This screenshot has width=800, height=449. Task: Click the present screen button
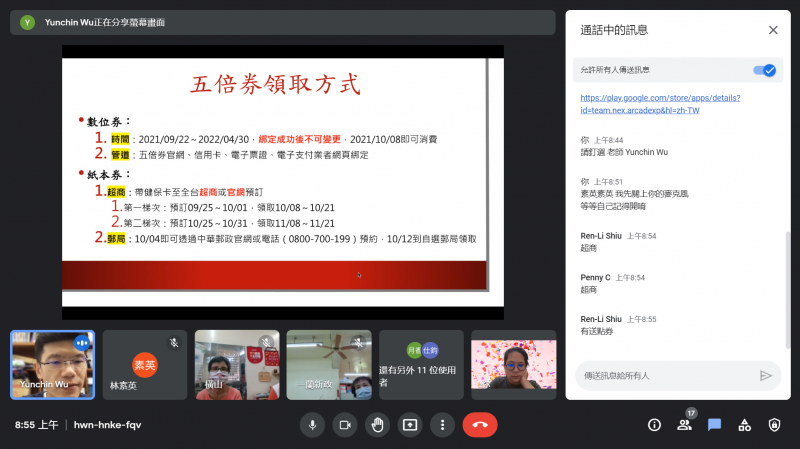410,425
